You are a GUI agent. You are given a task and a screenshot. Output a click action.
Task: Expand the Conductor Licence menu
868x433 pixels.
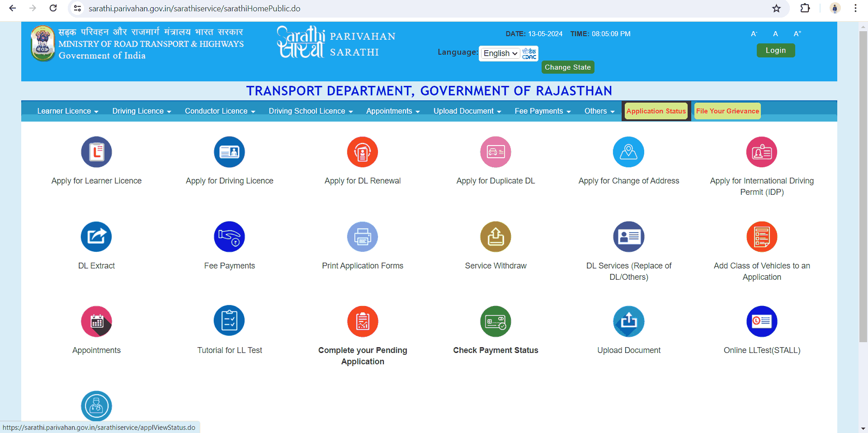220,111
